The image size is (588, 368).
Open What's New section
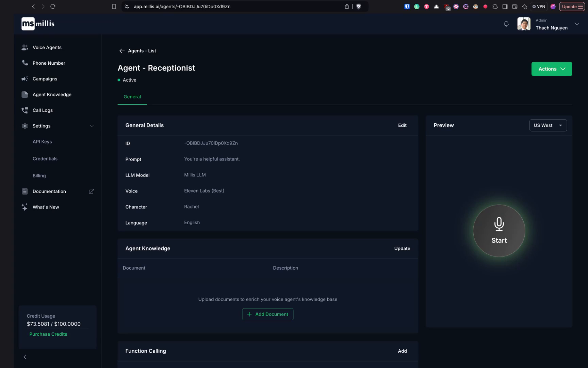(x=46, y=207)
